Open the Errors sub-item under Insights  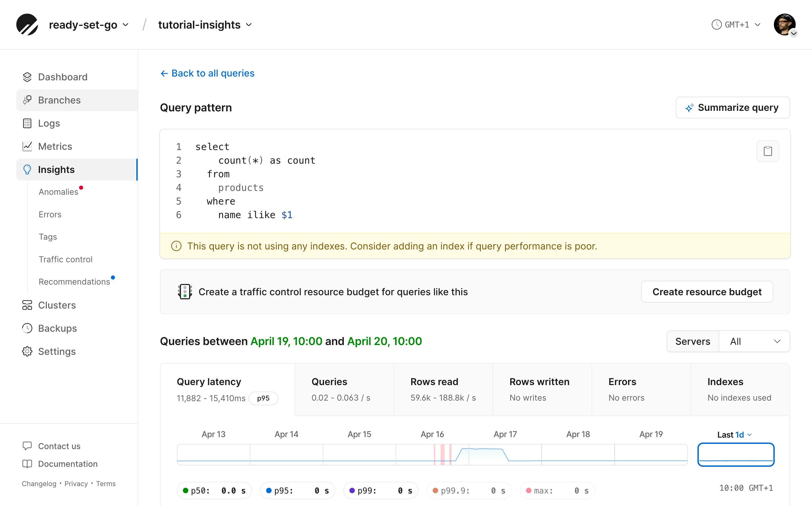click(x=50, y=215)
